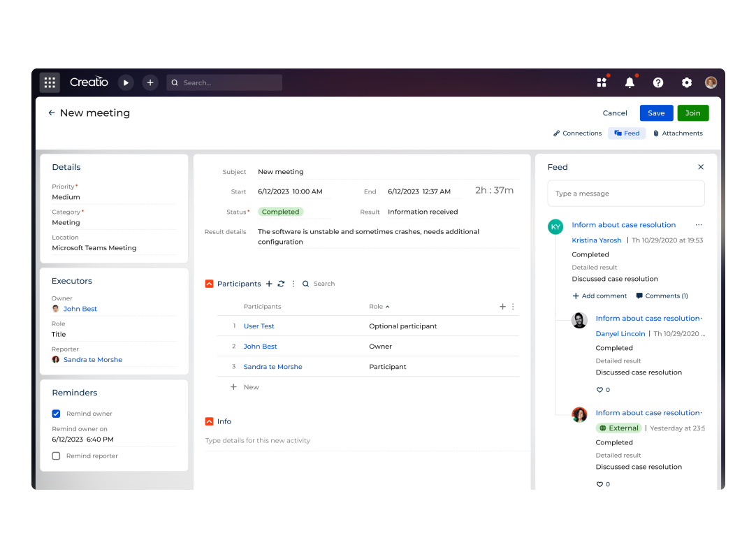Image resolution: width=756 pixels, height=559 pixels.
Task: Click the Save button
Action: 656,112
